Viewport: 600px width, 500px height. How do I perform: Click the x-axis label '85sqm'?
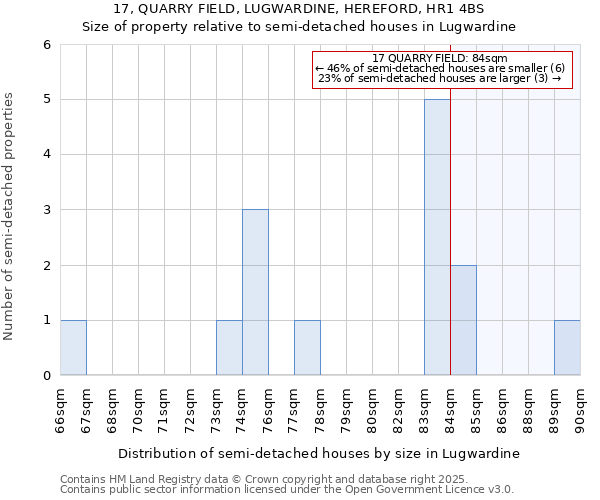pyautogui.click(x=476, y=411)
